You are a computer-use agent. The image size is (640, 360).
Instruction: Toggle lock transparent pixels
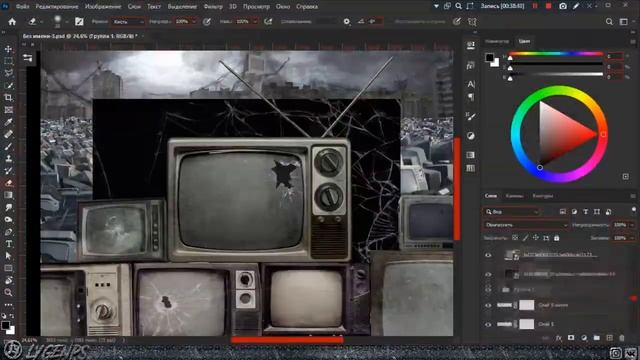(x=515, y=238)
